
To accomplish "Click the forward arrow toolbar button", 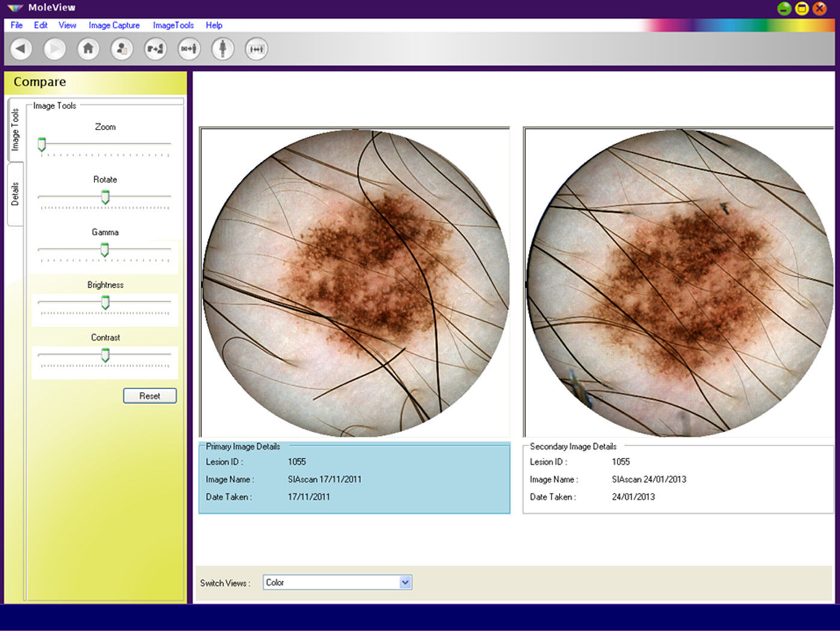I will coord(55,49).
